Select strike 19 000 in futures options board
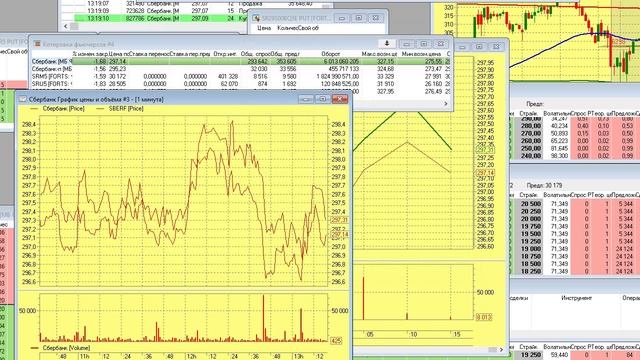The height and width of the screenshot is (360, 640). (531, 249)
